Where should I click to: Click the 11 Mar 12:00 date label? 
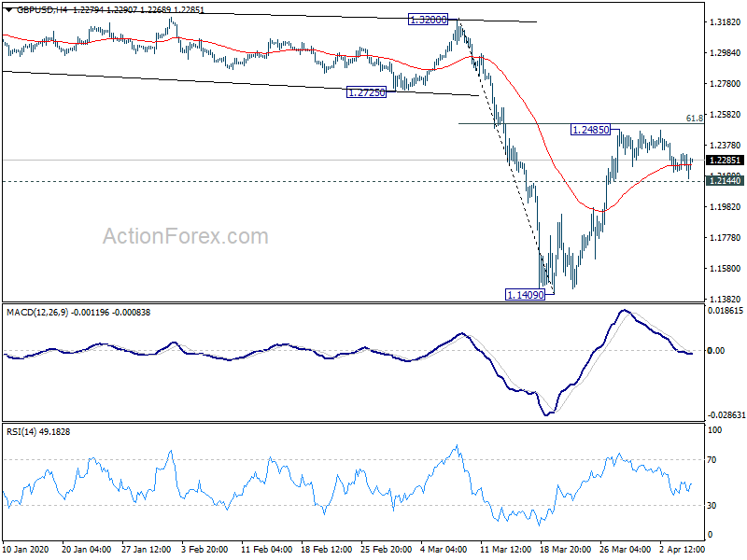click(x=506, y=549)
